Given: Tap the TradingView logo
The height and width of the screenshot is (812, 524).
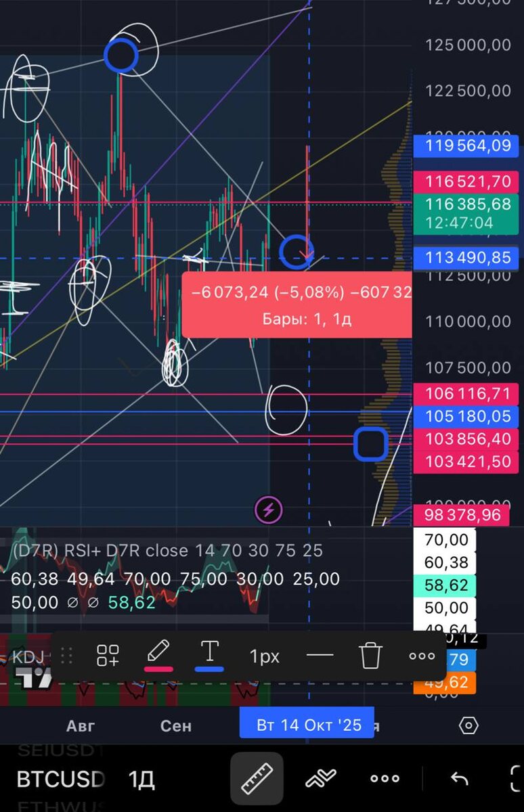Looking at the screenshot, I should coord(33,677).
